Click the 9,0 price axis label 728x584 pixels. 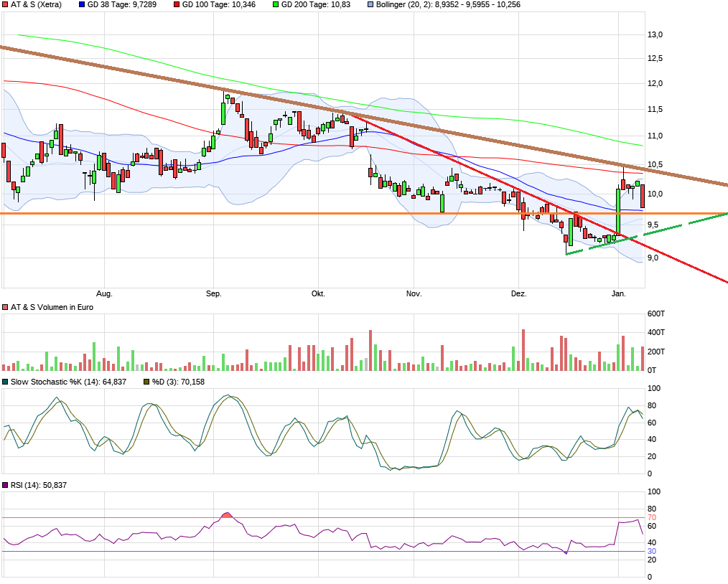653,258
